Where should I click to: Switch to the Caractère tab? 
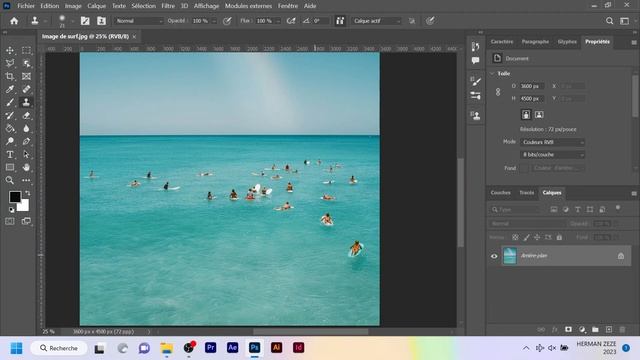502,42
